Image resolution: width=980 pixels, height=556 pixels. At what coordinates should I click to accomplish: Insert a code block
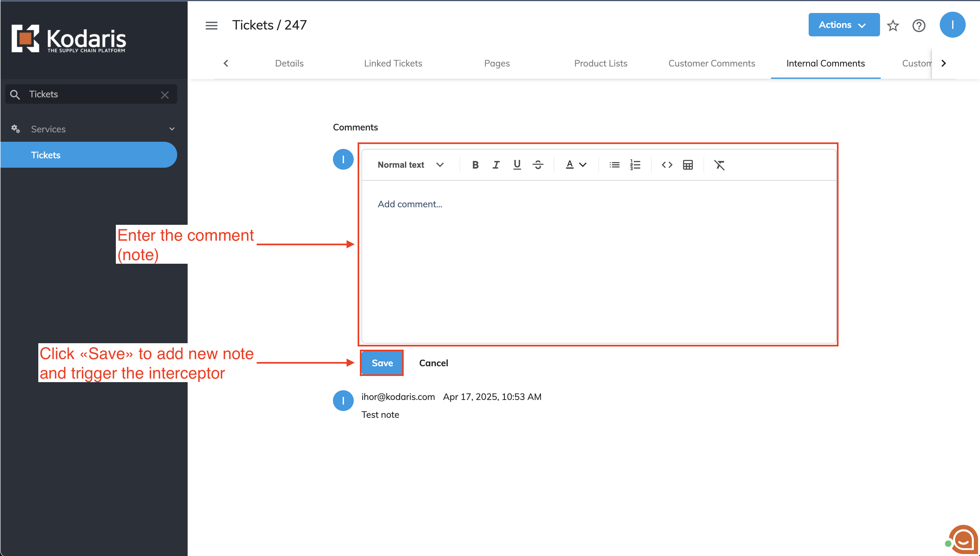click(667, 165)
